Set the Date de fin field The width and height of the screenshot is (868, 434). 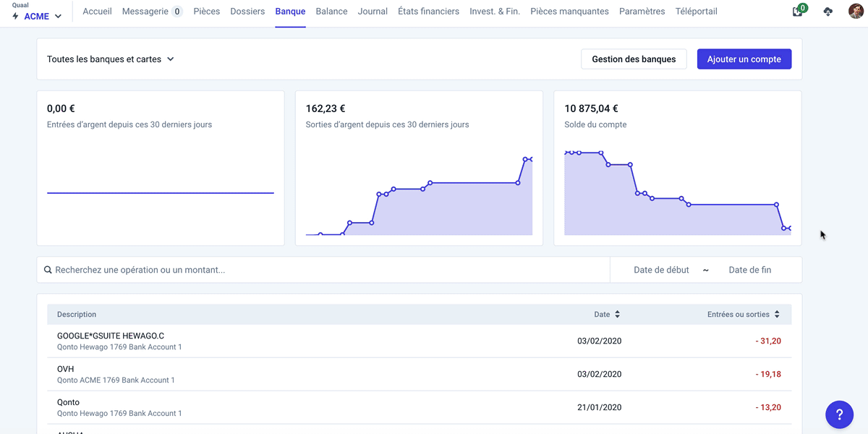click(x=750, y=270)
